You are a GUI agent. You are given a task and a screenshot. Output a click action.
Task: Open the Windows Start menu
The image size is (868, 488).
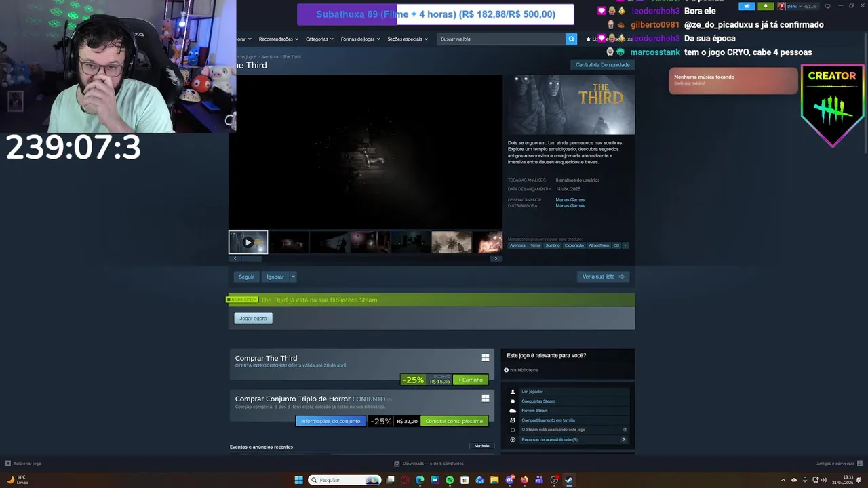point(298,480)
